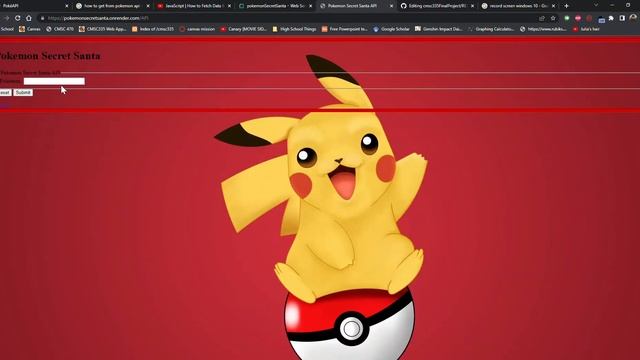Image resolution: width=640 pixels, height=360 pixels.
Task: Open the Graphing Calculator bookmark
Action: click(x=491, y=29)
